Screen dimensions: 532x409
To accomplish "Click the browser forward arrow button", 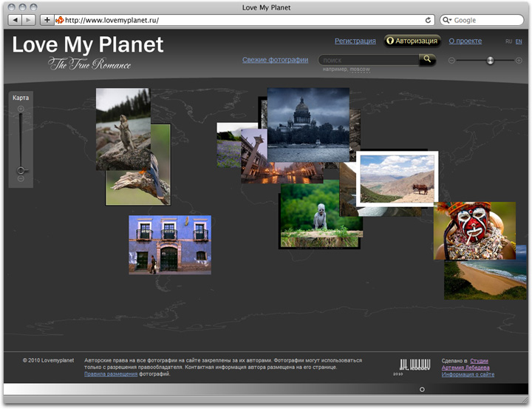I will click(x=30, y=20).
